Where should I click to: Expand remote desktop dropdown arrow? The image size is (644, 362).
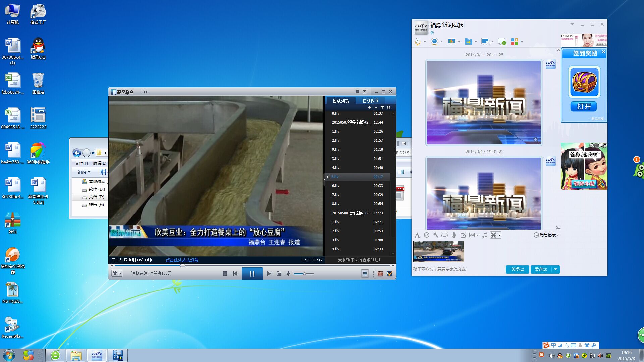click(492, 42)
